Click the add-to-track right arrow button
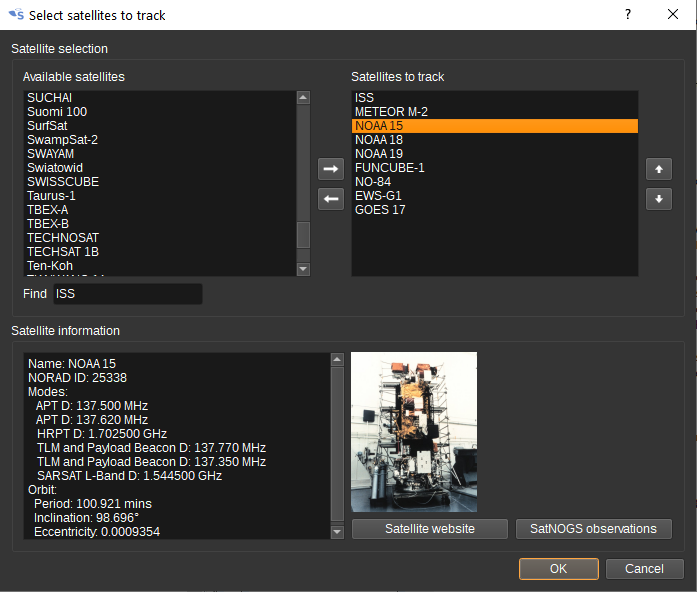Viewport: 697px width, 592px height. coord(330,169)
